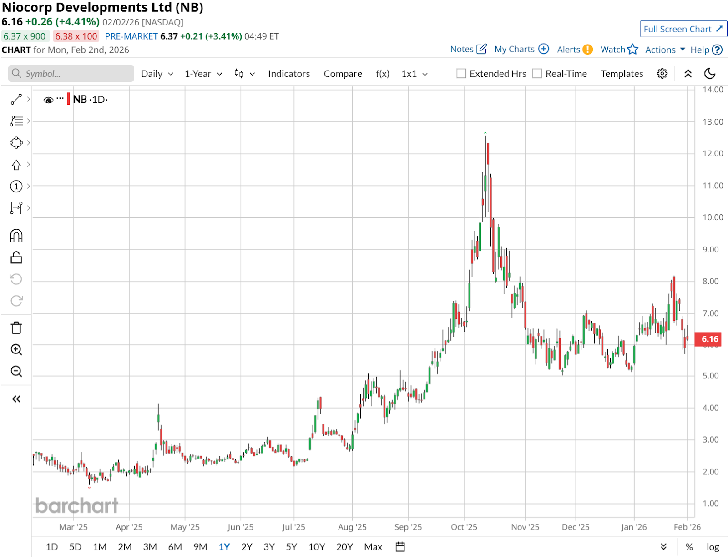Select the 6M time range
Image resolution: width=728 pixels, height=560 pixels.
175,547
